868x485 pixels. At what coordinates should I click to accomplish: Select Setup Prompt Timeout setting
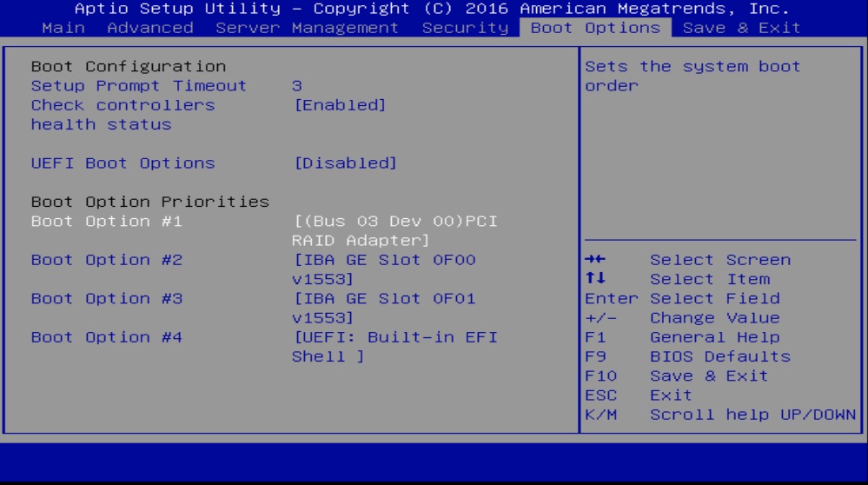pyautogui.click(x=138, y=86)
